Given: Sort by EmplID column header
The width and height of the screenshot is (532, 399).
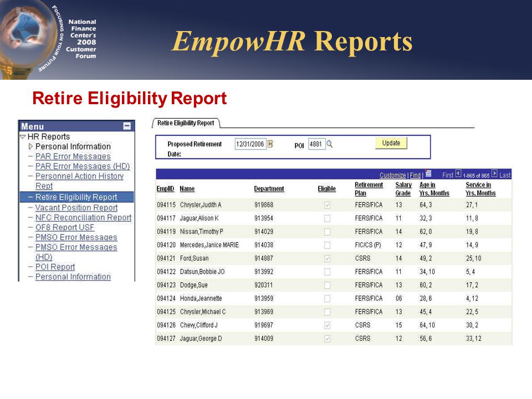Looking at the screenshot, I should click(x=165, y=188).
